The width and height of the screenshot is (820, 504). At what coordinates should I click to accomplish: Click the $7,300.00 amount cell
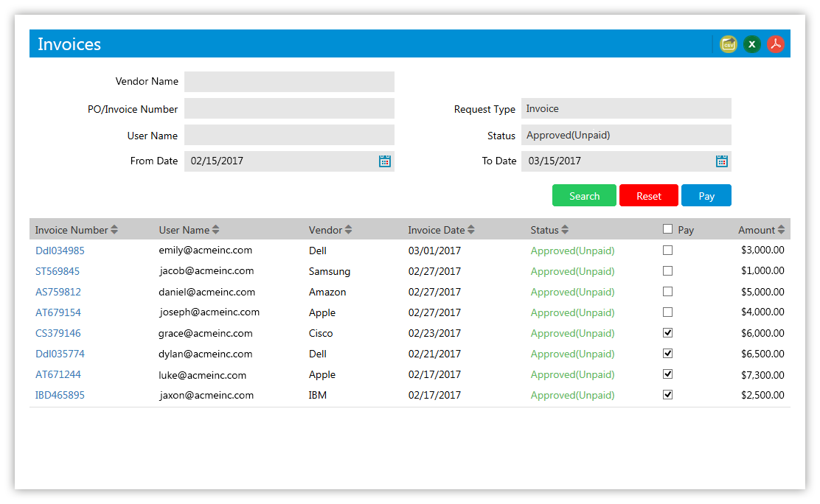pos(762,375)
